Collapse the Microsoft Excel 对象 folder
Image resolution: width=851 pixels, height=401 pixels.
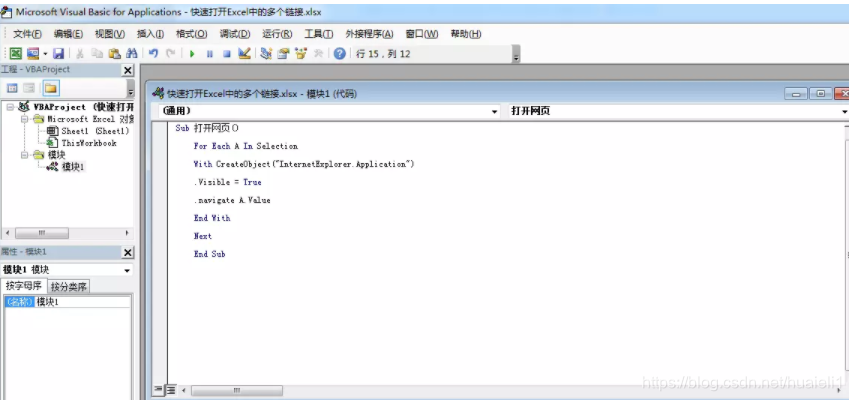(24, 119)
